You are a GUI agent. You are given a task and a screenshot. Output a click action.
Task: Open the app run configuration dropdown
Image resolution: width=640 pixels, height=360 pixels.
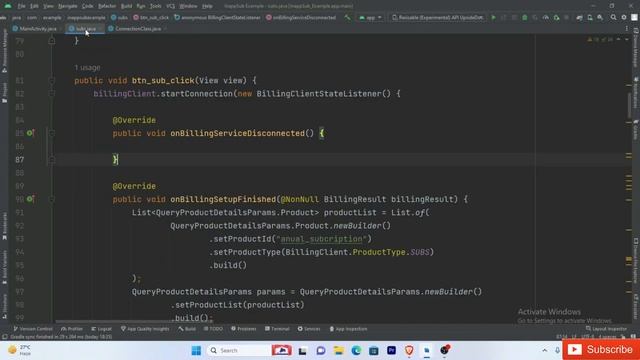[371, 18]
